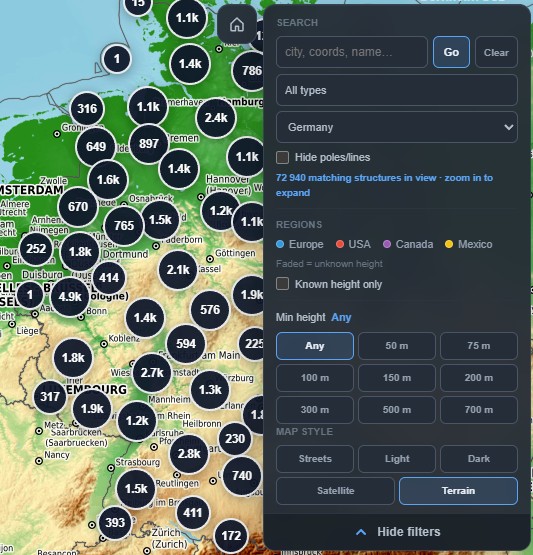Image resolution: width=533 pixels, height=555 pixels.
Task: Open the 1.6k cluster near Zwolle
Action: point(108,180)
